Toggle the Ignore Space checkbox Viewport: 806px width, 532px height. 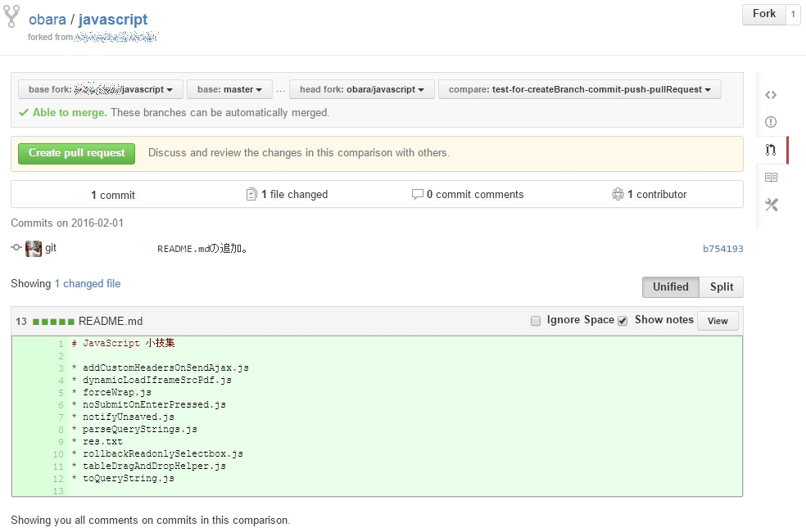(536, 321)
